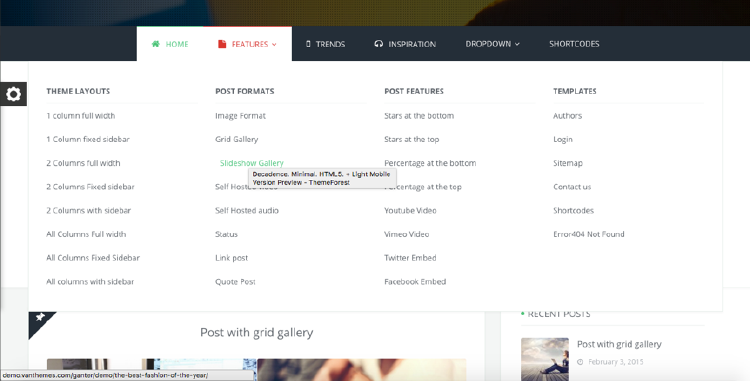Image resolution: width=750 pixels, height=381 pixels.
Task: Click the gallery image below the post title
Action: click(256, 370)
